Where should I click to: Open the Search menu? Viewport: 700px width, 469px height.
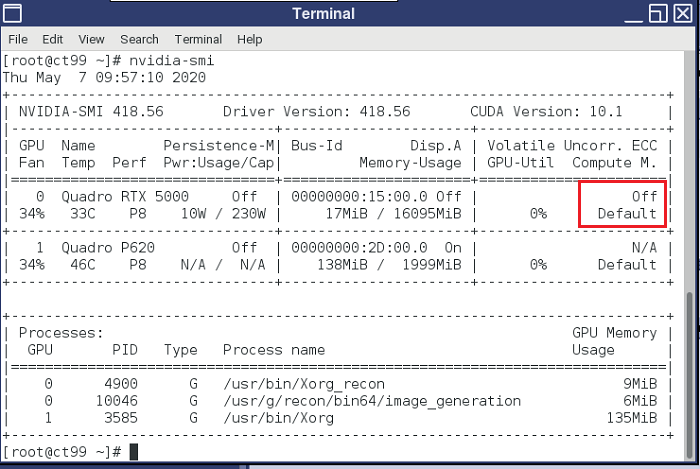(139, 39)
